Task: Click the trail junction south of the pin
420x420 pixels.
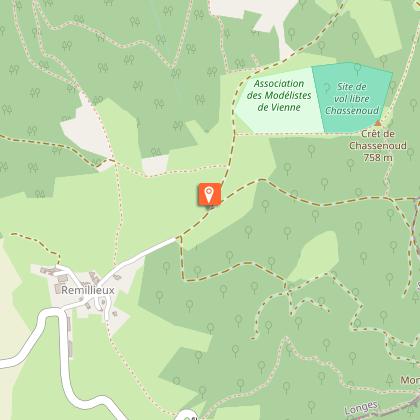Action: click(181, 237)
